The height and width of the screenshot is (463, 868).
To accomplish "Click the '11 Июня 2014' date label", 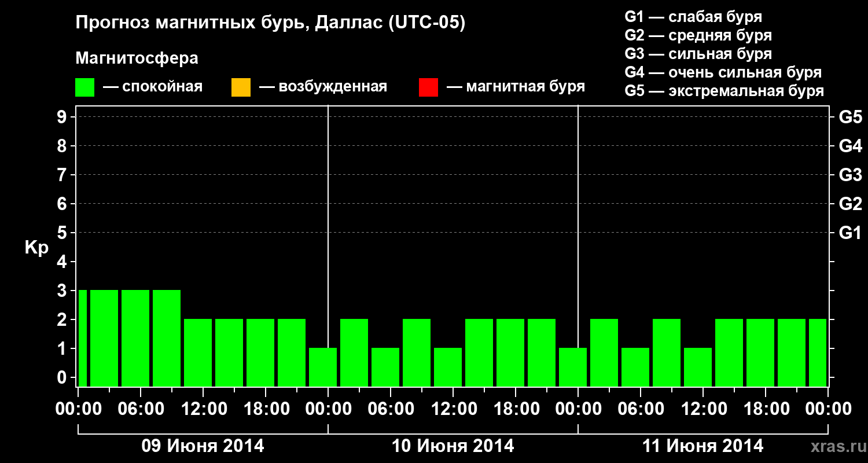I will coord(703,446).
